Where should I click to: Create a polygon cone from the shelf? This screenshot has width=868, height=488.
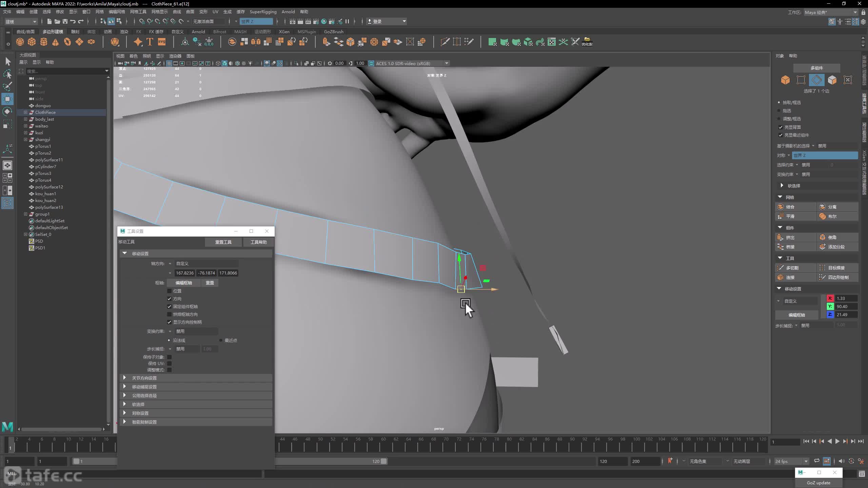(x=56, y=42)
